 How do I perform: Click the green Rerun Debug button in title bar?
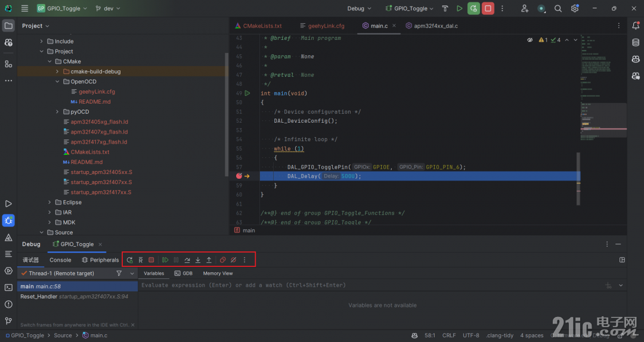[x=473, y=8]
